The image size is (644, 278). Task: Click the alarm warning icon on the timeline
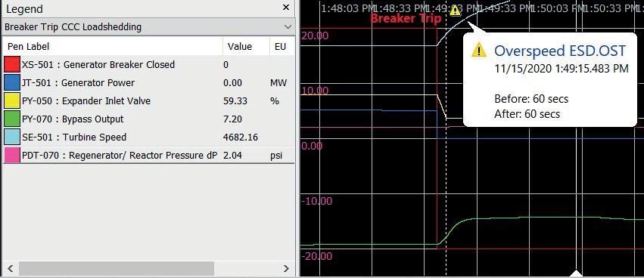(x=455, y=11)
